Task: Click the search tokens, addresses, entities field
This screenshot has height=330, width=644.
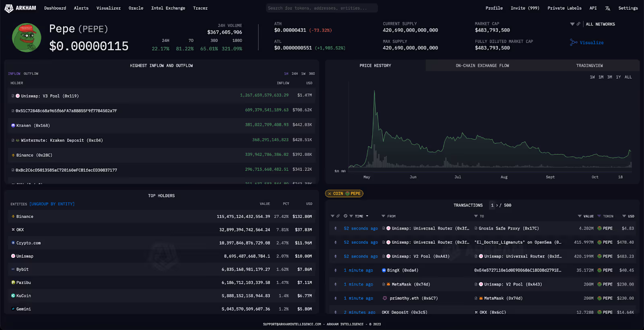Action: coord(322,8)
